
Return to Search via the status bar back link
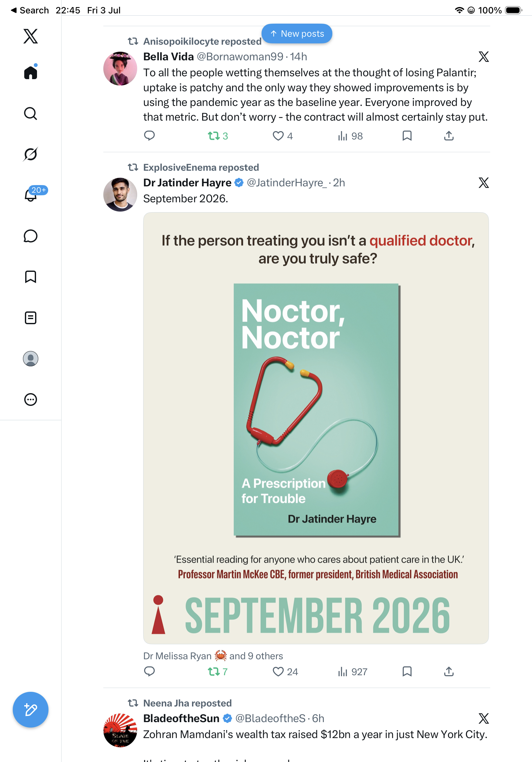point(30,10)
